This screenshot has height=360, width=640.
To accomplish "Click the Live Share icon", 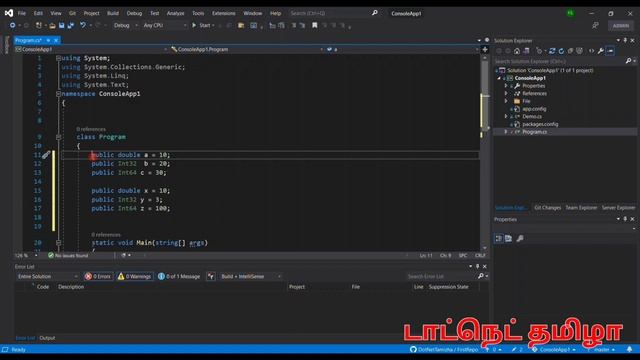I will tap(596, 25).
